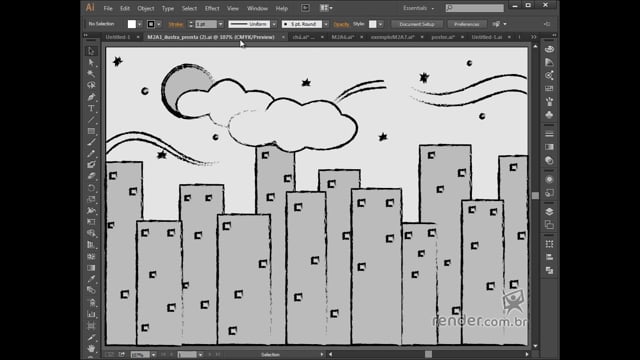Switch to the exemploM2A7.ai tab
This screenshot has width=640, height=360.
(393, 37)
